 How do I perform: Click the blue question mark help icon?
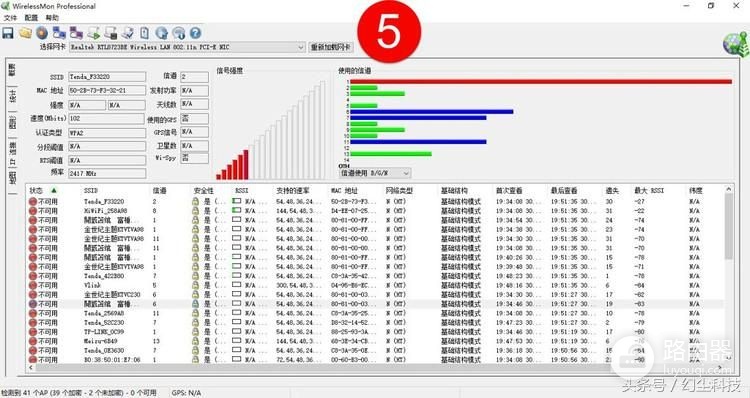(195, 33)
